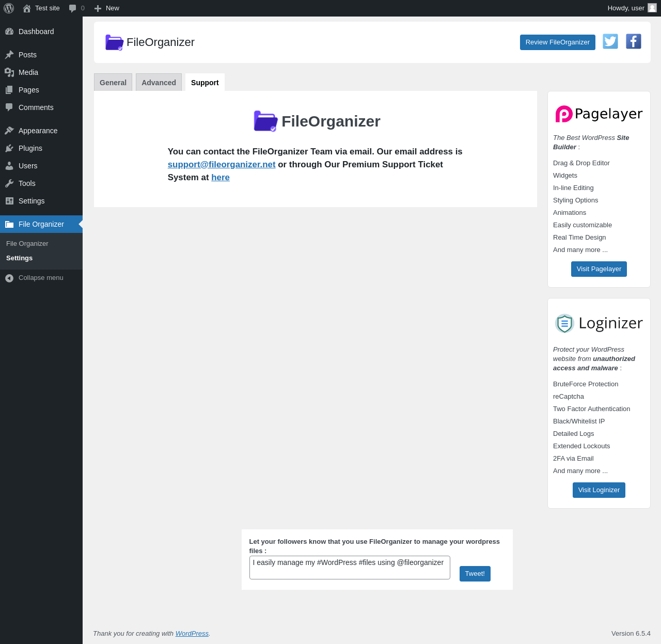Screen dimensions: 661x644
Task: Open Test site home link
Action: coord(41,8)
